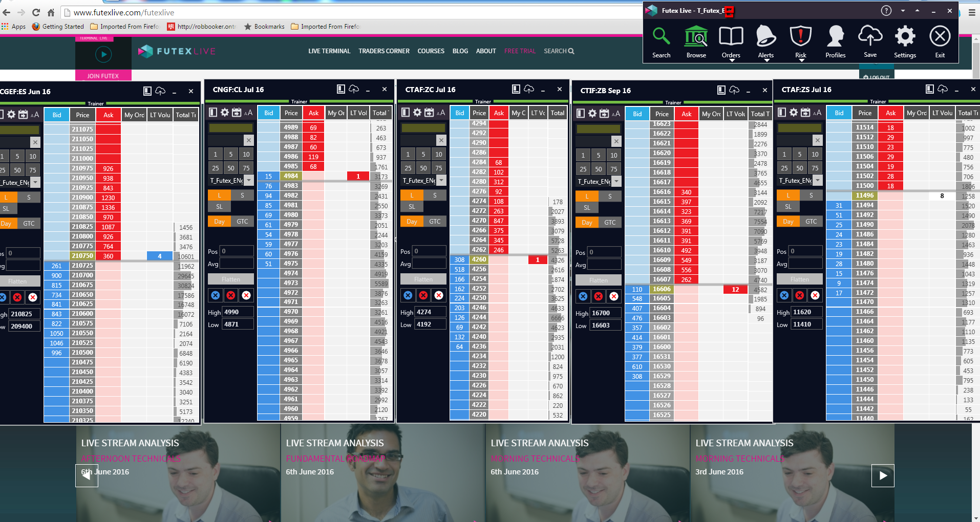Click red cancel-offers icon in CNGF:CL panel

(x=231, y=295)
